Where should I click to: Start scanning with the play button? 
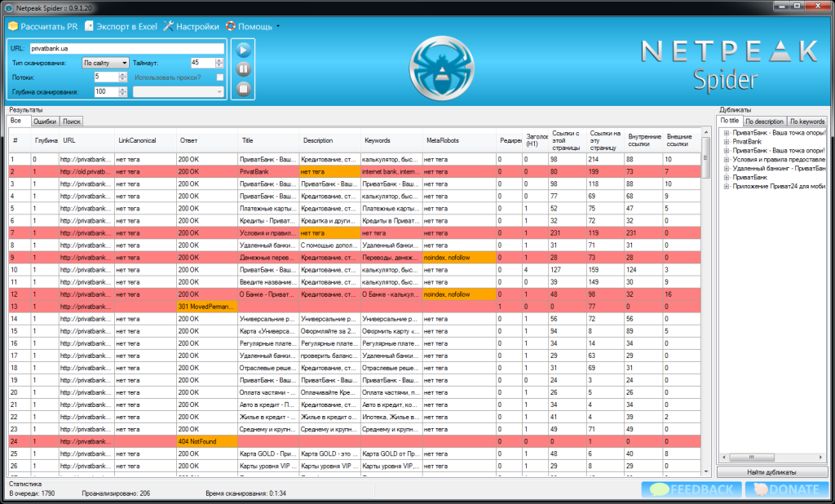(243, 49)
